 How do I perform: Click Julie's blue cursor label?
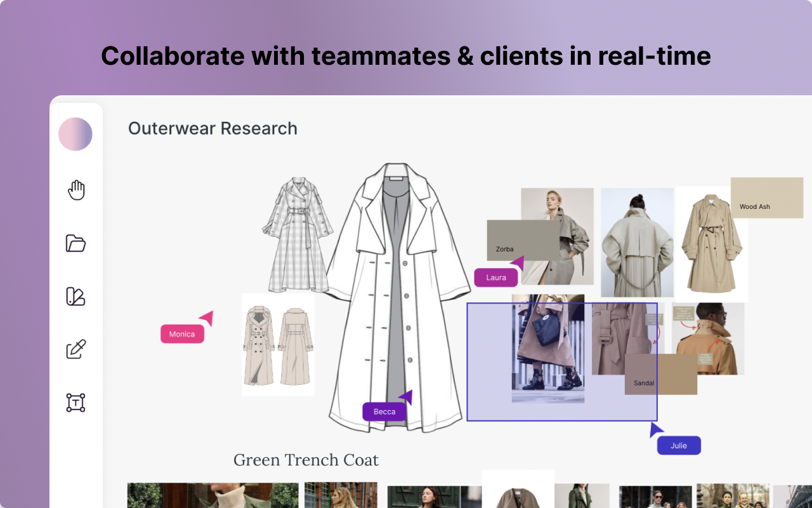679,445
